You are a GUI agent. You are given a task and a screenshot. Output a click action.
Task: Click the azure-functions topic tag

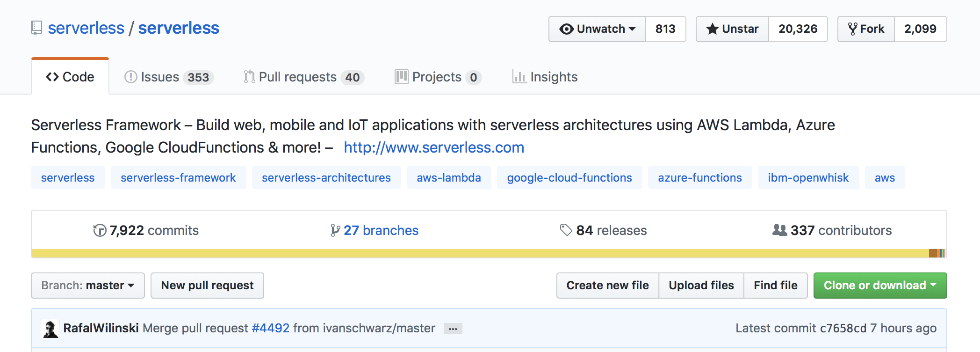pos(700,177)
